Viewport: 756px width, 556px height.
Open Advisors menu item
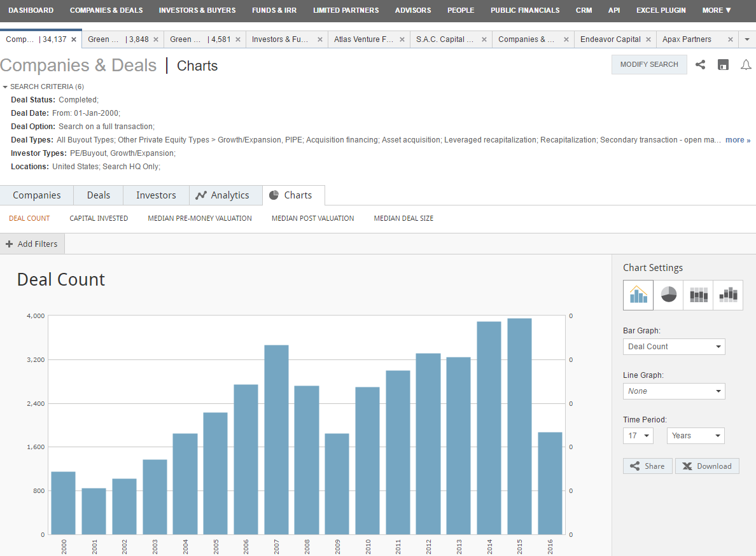tap(413, 10)
